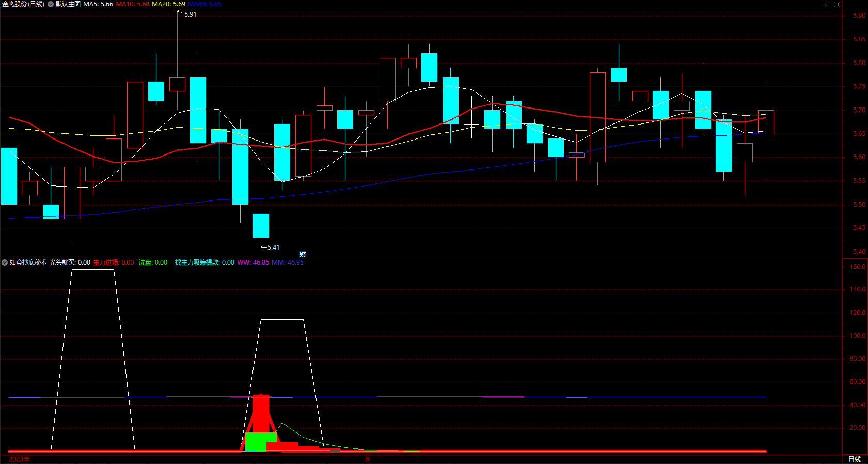The width and height of the screenshot is (868, 464).
Task: Click the 找主力吸筹提款 indicator label
Action: click(204, 262)
